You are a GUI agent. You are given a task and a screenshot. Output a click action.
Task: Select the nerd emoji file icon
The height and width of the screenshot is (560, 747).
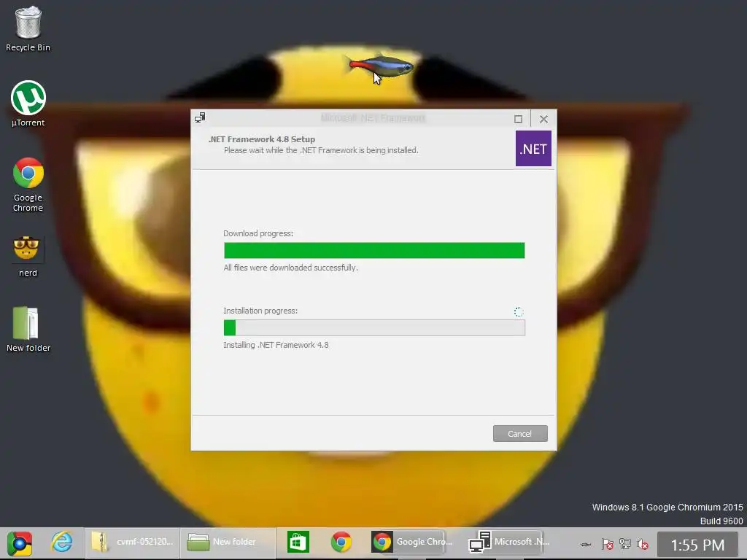click(28, 256)
